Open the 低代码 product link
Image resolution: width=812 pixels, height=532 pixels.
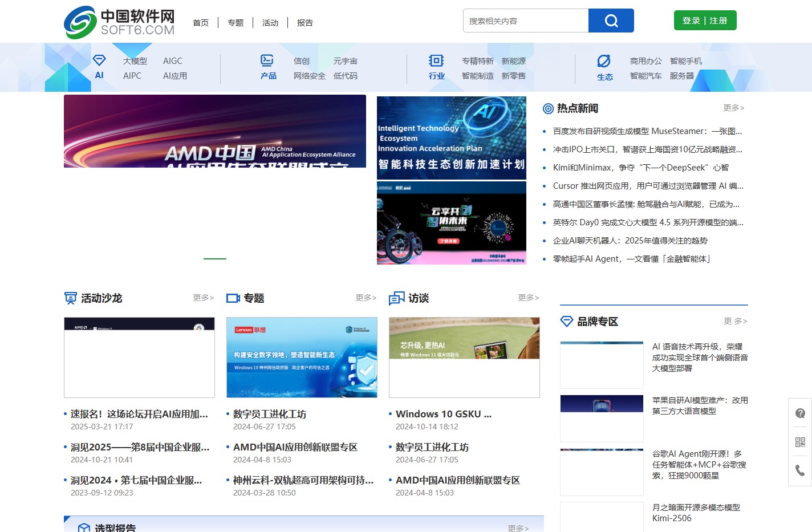click(346, 76)
